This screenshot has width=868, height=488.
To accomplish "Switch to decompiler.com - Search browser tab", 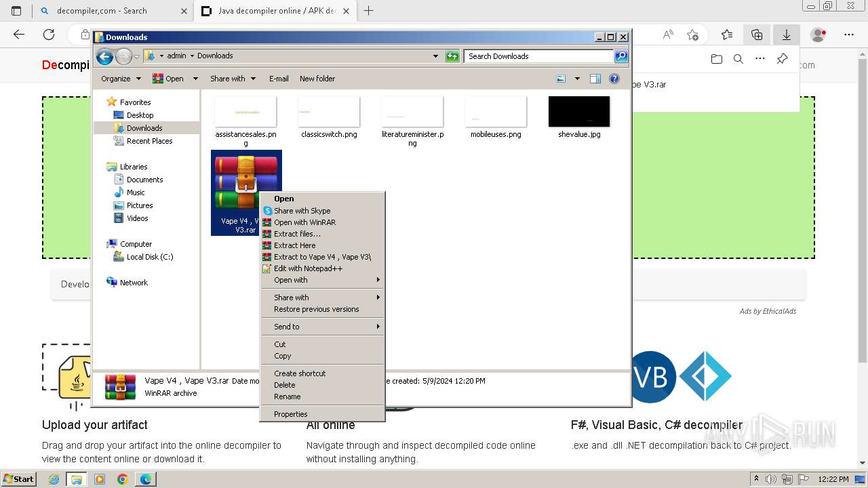I will (113, 11).
